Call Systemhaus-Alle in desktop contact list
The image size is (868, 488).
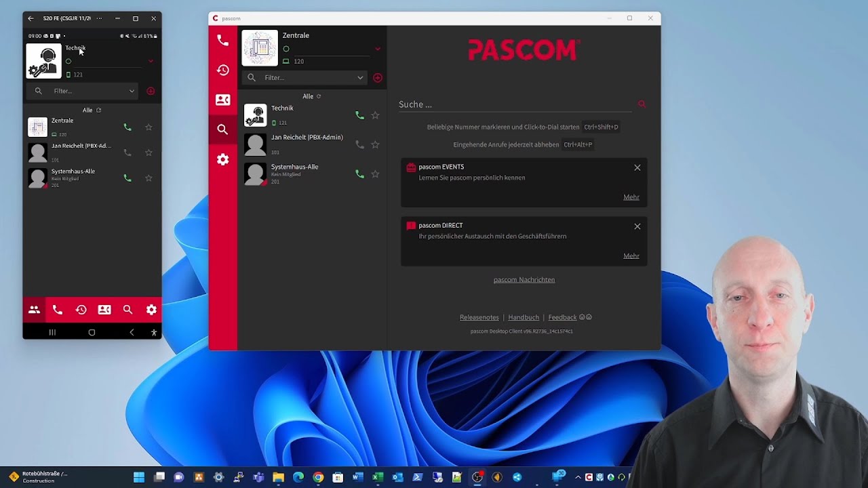point(359,174)
